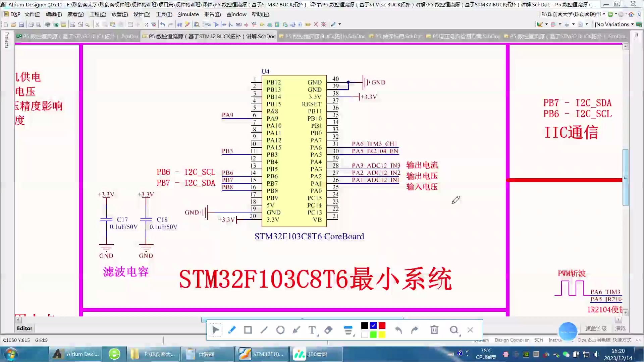
Task: Select the circle annotation tool
Action: pyautogui.click(x=280, y=330)
